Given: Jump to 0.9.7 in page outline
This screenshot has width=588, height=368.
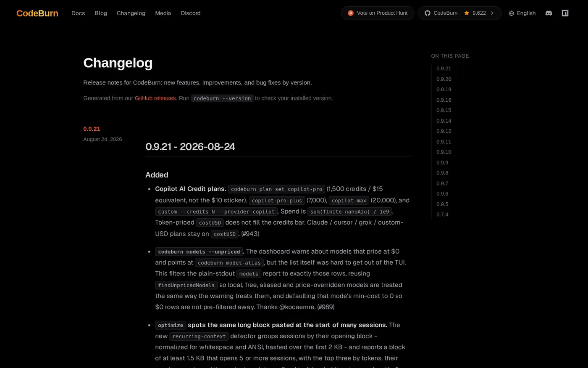Looking at the screenshot, I should [x=442, y=183].
